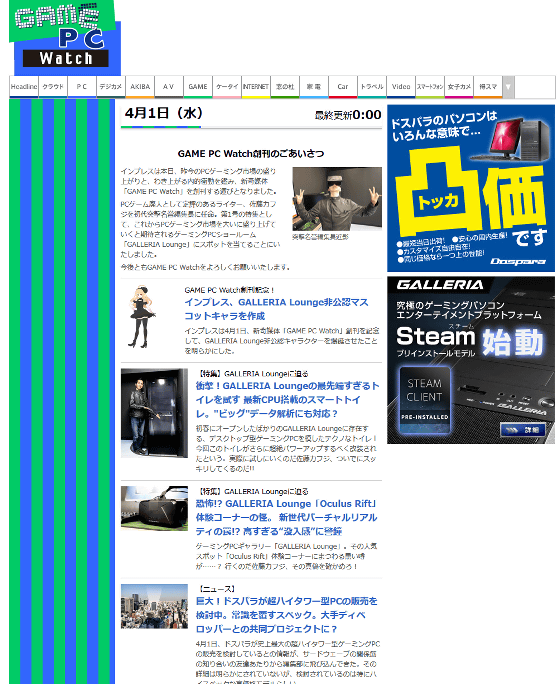Click the mascot character image
The height and width of the screenshot is (684, 560).
click(142, 317)
